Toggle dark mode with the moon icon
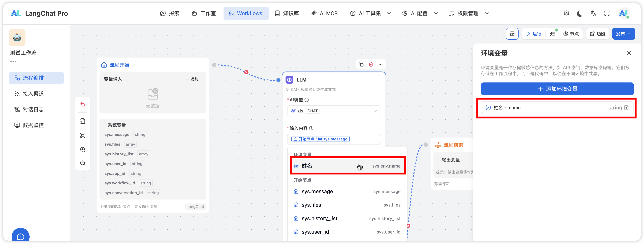Viewport: 644px width, 244px height. pyautogui.click(x=579, y=13)
